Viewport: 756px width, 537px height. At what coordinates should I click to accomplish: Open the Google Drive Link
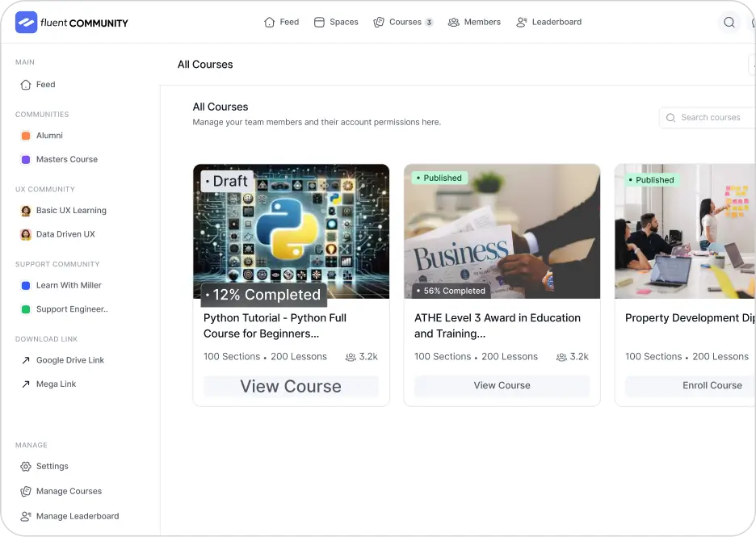pos(70,361)
